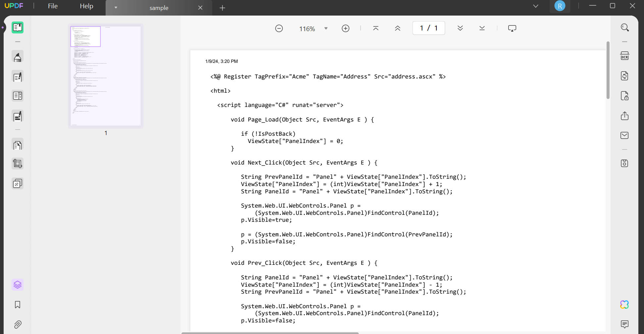The image size is (644, 334).
Task: Show the Layers panel
Action: tap(18, 285)
